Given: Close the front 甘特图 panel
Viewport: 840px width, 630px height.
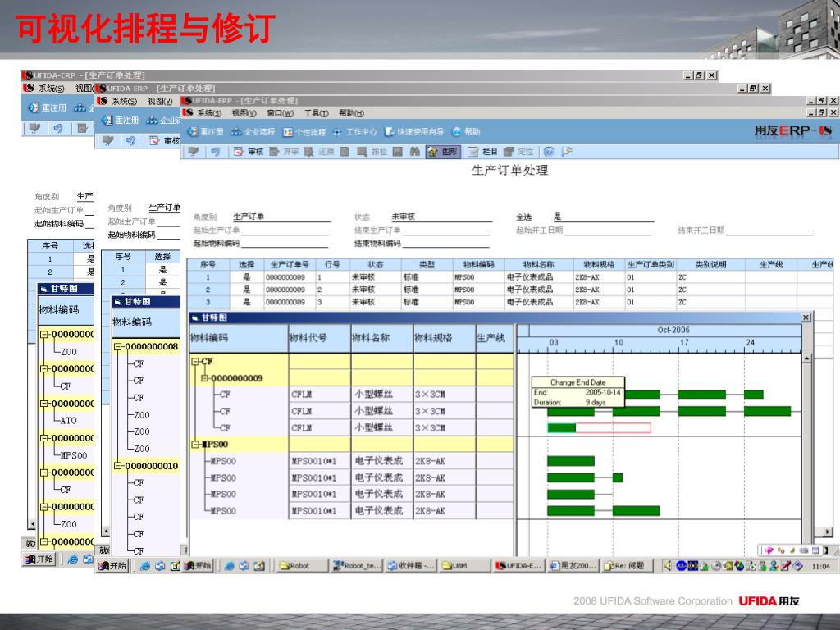Looking at the screenshot, I should coord(806,317).
